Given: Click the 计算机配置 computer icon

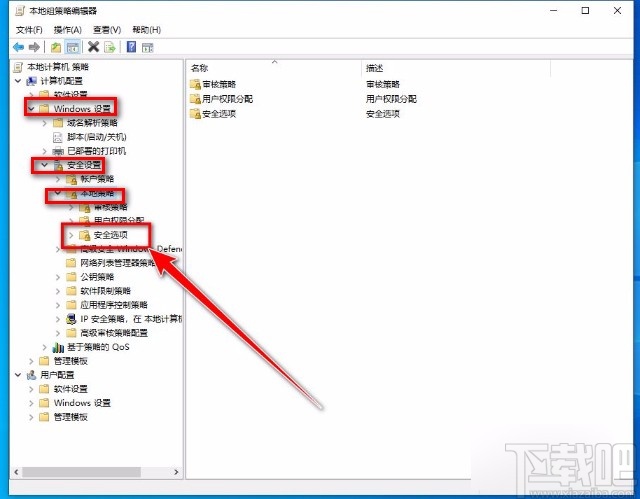Looking at the screenshot, I should click(x=31, y=81).
